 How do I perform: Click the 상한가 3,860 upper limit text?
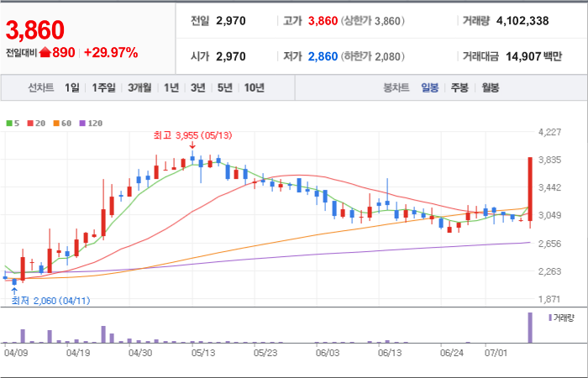click(373, 21)
